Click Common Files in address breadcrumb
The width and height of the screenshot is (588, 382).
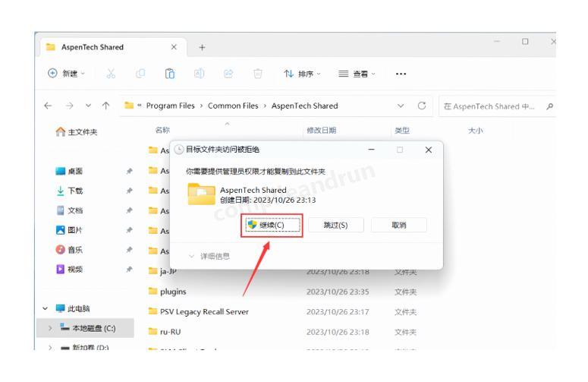233,106
